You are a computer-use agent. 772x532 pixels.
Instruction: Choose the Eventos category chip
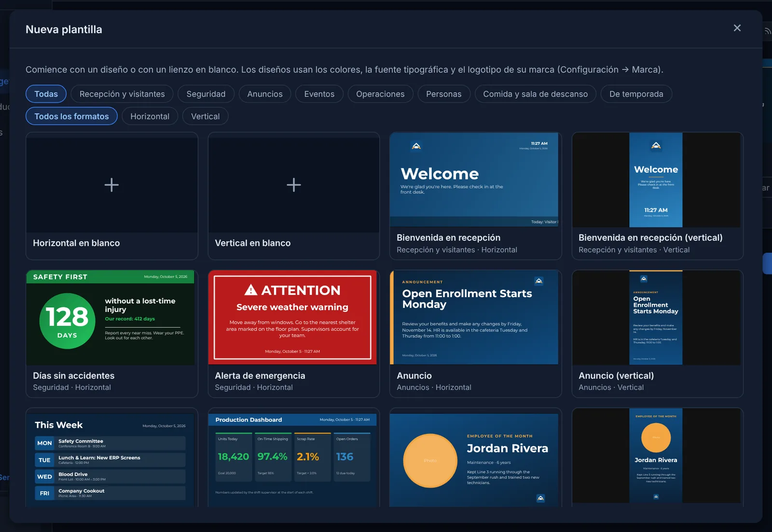319,94
